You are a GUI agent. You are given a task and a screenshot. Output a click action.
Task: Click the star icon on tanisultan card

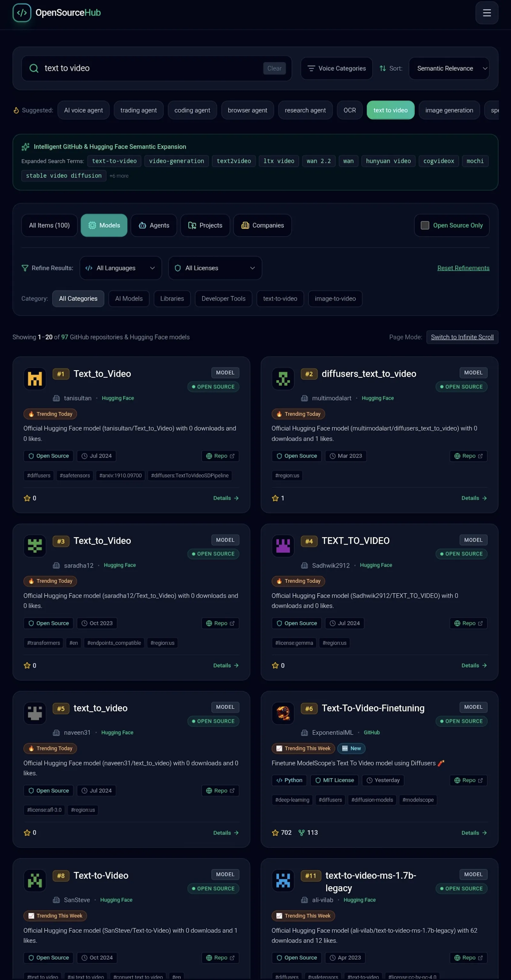click(27, 498)
